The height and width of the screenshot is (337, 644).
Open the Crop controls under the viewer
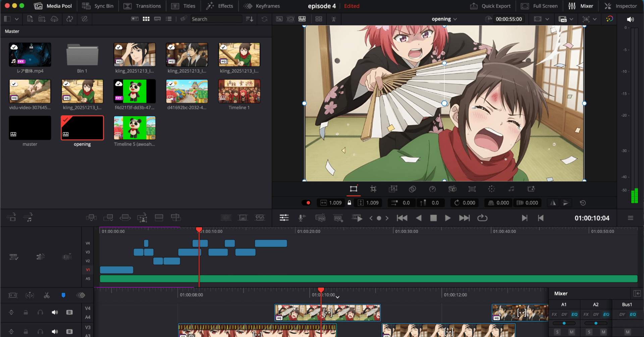click(373, 189)
